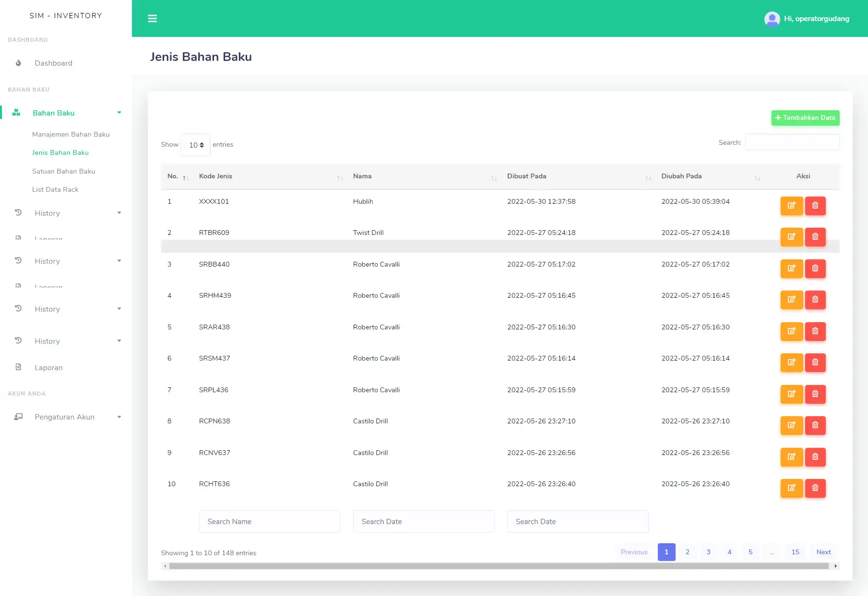Viewport: 868px width, 596px height.
Task: Delete the SRSM437 row
Action: click(x=815, y=362)
